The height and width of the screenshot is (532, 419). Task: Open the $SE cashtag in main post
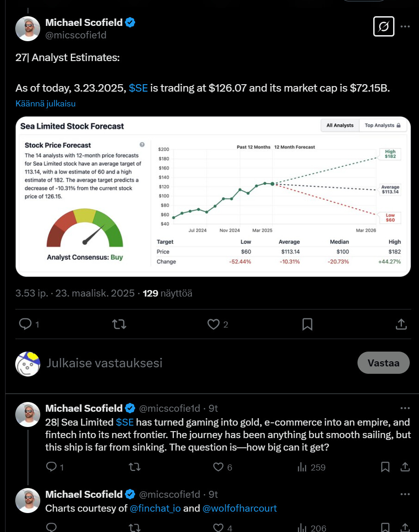[x=138, y=88]
